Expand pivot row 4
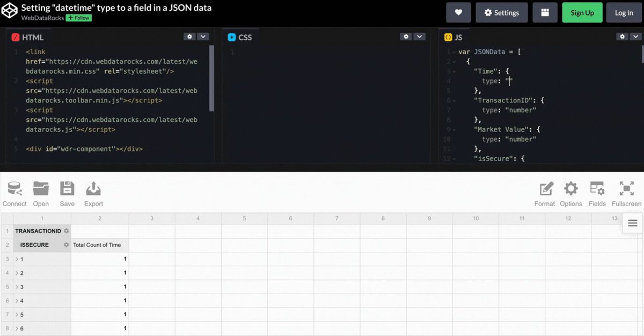644x336 pixels. coord(17,301)
